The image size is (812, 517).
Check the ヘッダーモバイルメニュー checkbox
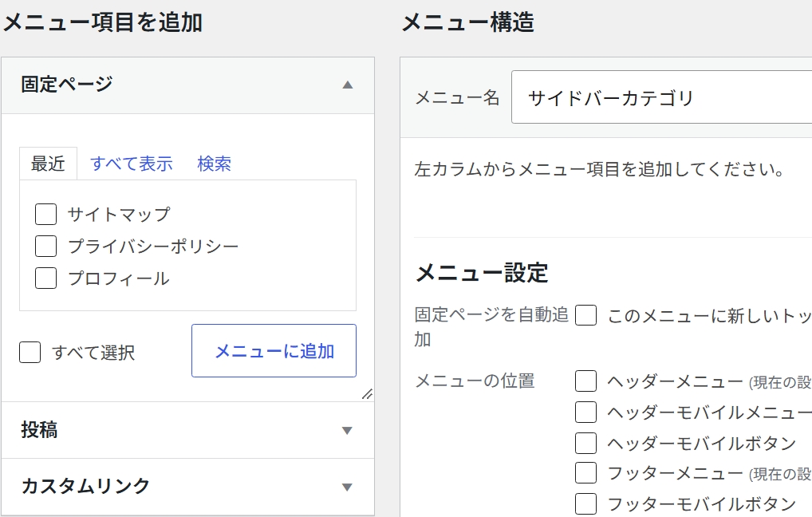click(x=585, y=412)
